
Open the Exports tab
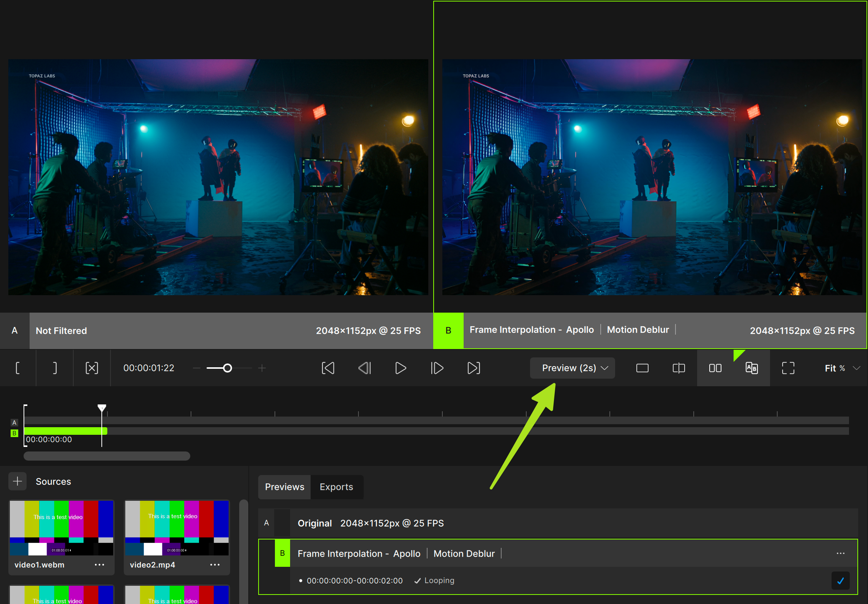click(x=336, y=487)
